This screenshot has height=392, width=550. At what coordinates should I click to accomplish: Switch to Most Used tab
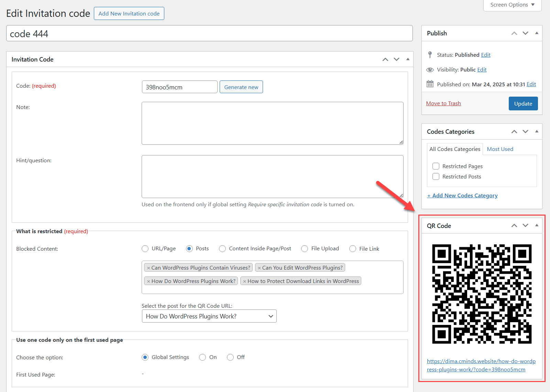(x=500, y=149)
